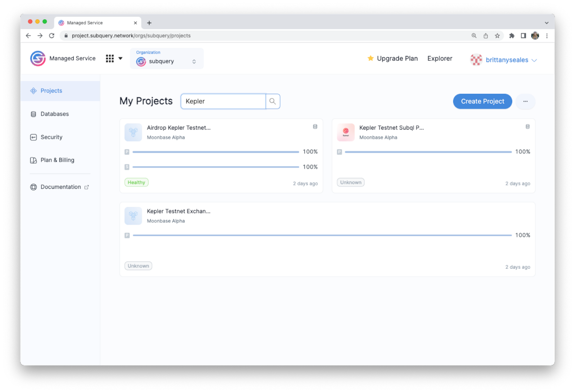Open Documentation in the sidebar
Image resolution: width=575 pixels, height=392 pixels.
pos(60,187)
